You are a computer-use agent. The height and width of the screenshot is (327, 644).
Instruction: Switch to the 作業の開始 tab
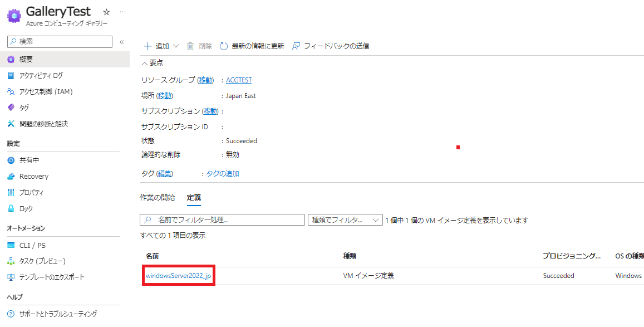tap(158, 197)
